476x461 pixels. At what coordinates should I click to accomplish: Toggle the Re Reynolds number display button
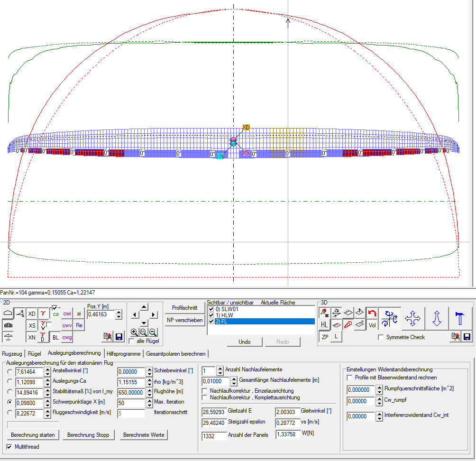point(79,325)
